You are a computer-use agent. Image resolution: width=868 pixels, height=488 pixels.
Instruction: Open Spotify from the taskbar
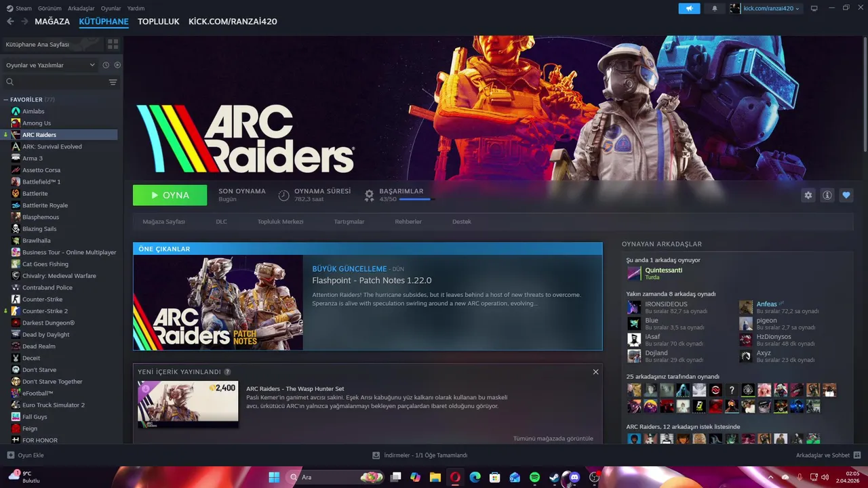pyautogui.click(x=534, y=477)
